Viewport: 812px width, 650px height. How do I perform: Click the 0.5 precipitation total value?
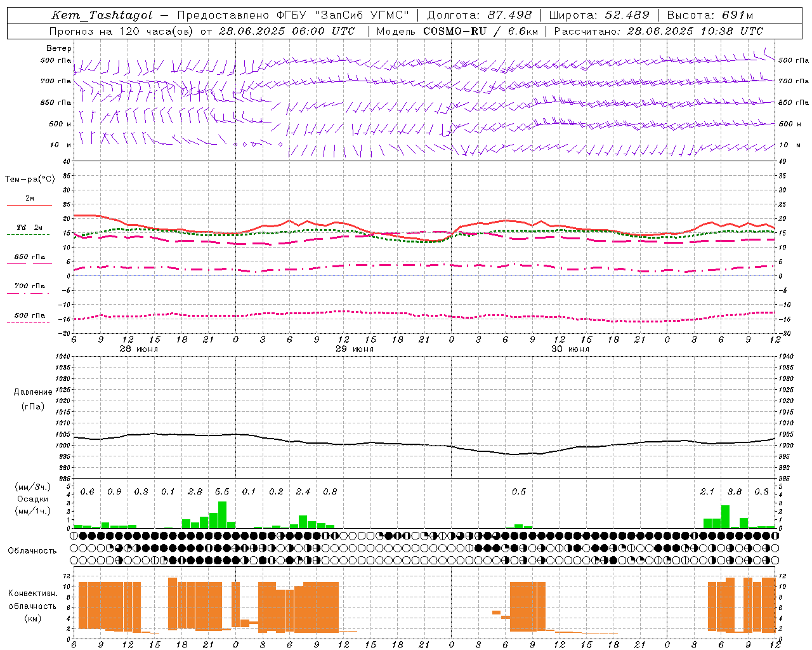pyautogui.click(x=519, y=492)
